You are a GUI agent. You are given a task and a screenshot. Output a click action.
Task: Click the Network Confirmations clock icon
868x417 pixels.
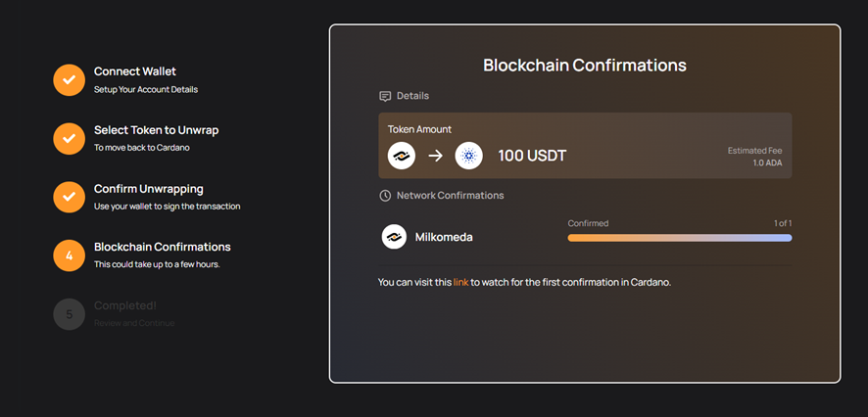coord(385,196)
